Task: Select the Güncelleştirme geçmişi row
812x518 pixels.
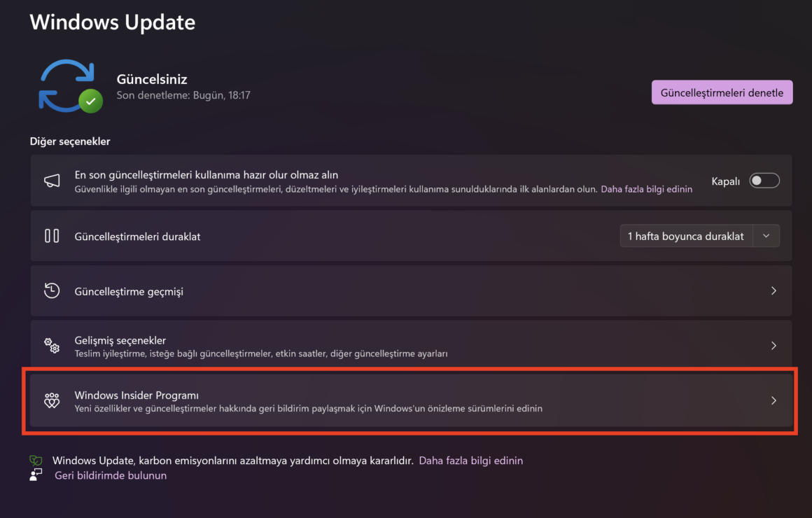Action: click(411, 290)
